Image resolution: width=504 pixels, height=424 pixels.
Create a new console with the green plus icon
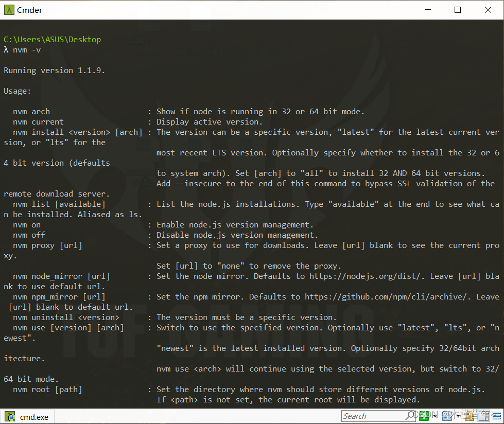click(424, 416)
